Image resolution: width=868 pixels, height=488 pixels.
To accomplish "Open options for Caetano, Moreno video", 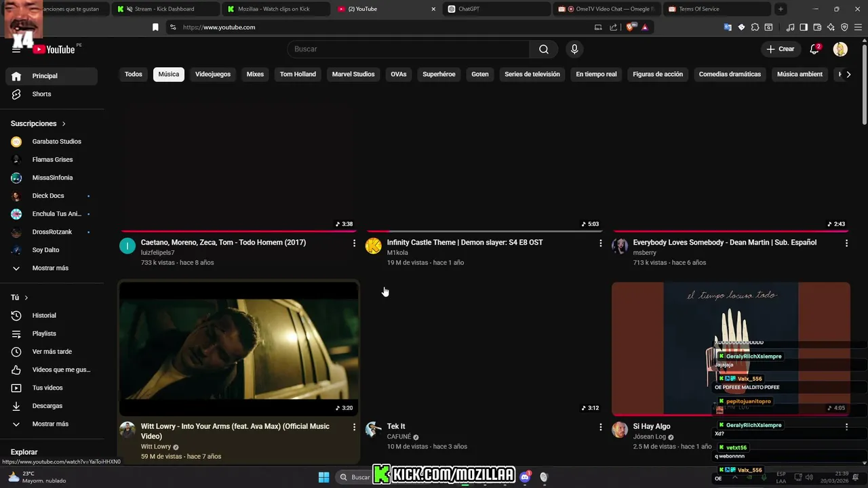I will [x=354, y=243].
